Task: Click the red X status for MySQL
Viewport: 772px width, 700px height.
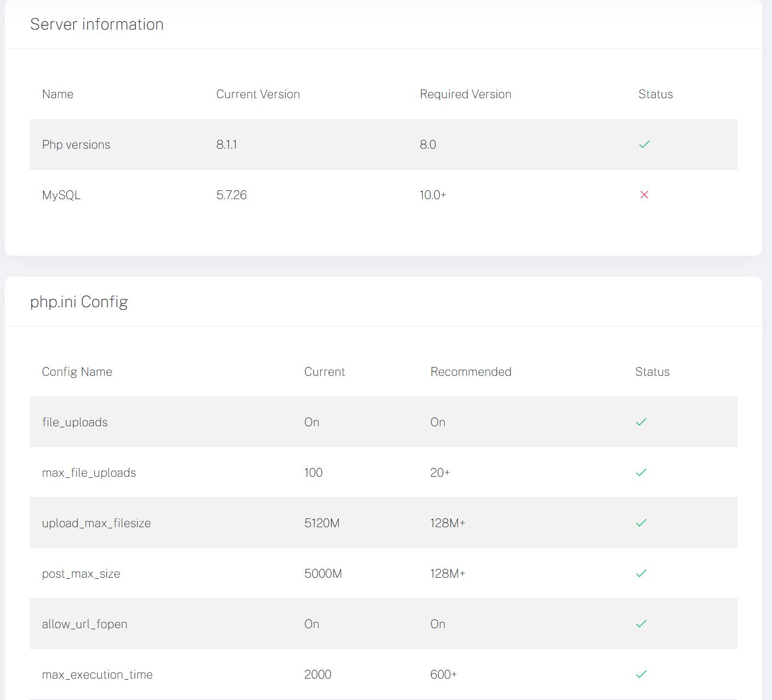Action: pos(644,195)
